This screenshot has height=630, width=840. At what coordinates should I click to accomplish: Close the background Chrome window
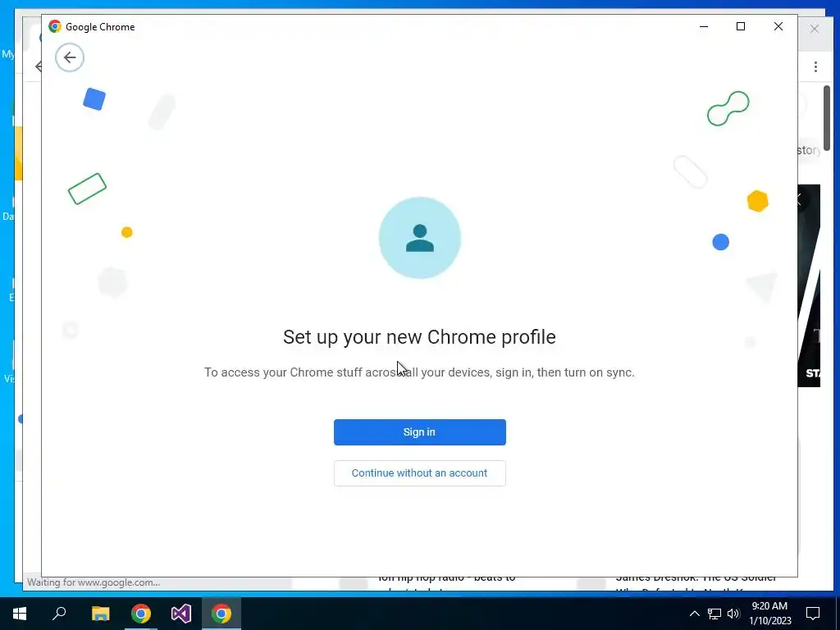tap(815, 29)
